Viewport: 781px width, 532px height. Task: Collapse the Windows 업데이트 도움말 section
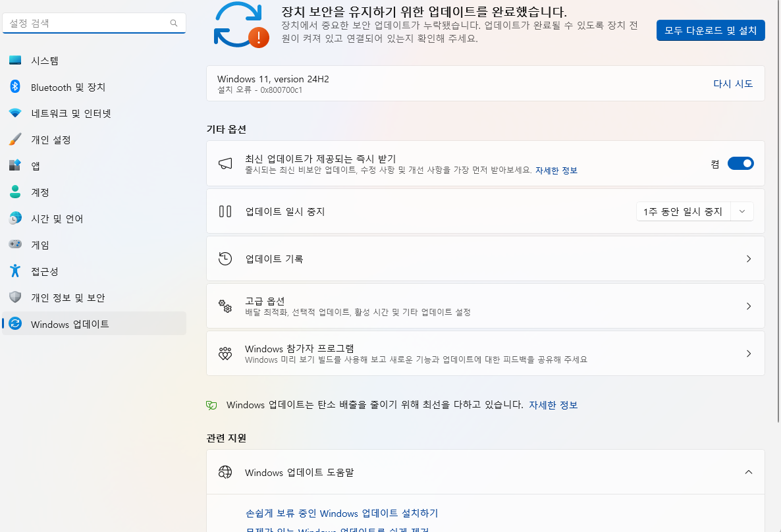[748, 472]
